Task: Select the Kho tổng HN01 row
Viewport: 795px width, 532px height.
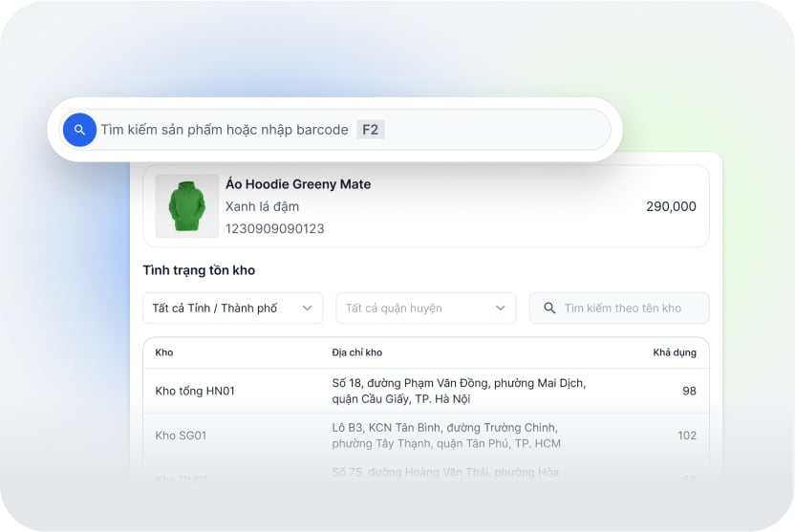Action: [426, 391]
